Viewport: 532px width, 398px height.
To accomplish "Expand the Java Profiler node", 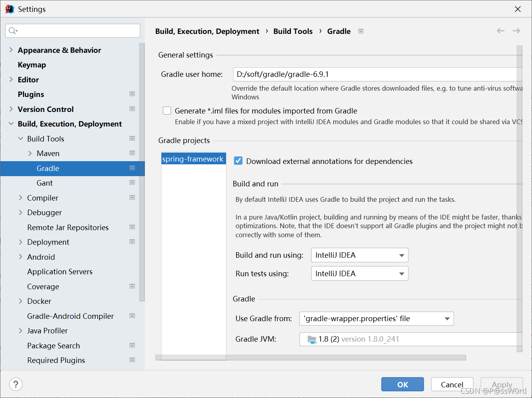I will (20, 331).
